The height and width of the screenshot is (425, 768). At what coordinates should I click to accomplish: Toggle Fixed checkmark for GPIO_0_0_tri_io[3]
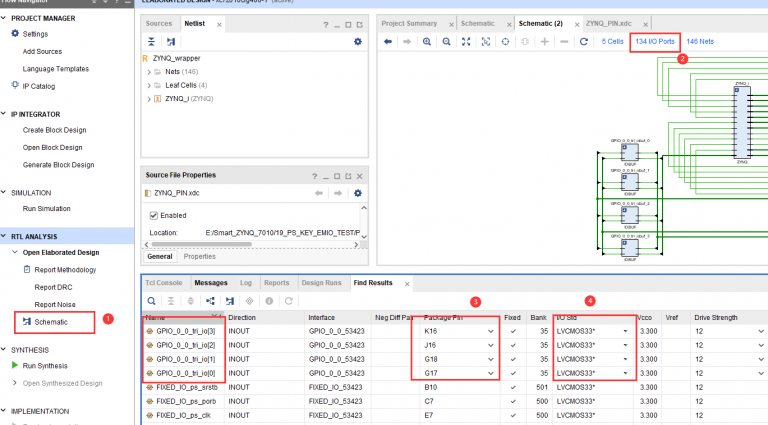[x=512, y=330]
